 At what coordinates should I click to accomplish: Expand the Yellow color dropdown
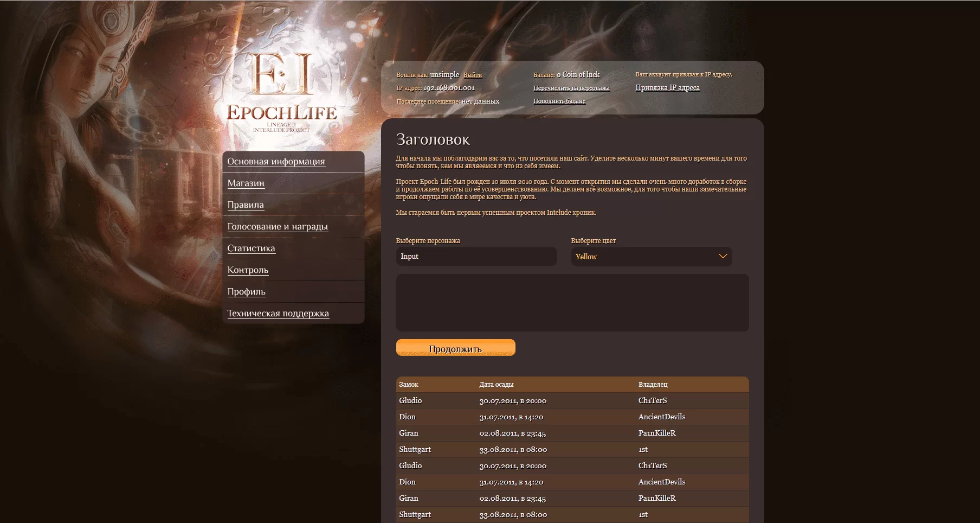pos(650,257)
